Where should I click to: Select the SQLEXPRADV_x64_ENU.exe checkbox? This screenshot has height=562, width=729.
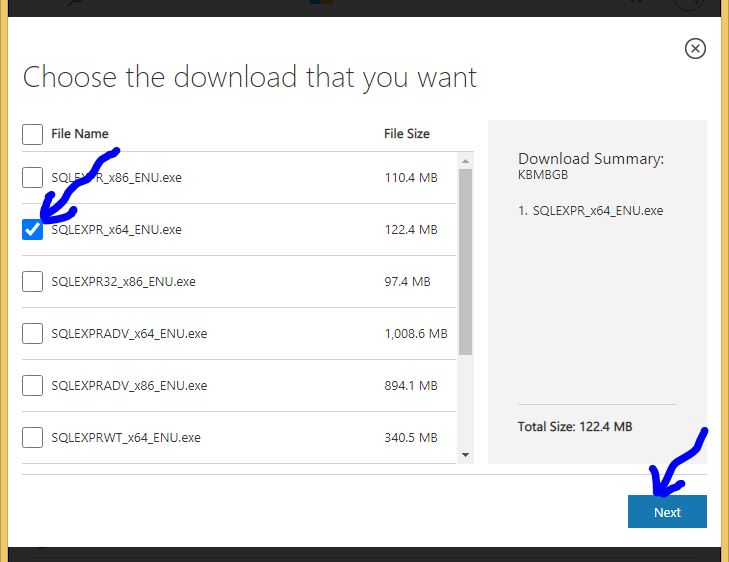[x=33, y=334]
